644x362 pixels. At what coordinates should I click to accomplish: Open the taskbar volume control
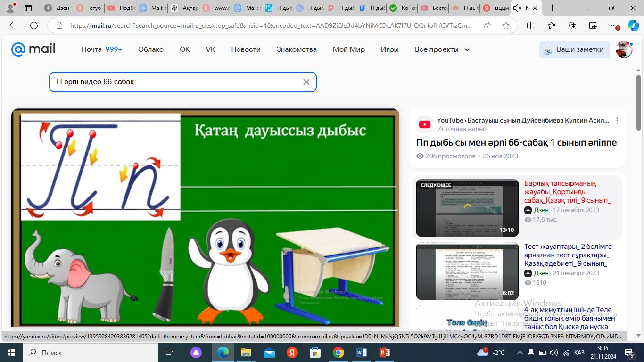click(x=554, y=353)
